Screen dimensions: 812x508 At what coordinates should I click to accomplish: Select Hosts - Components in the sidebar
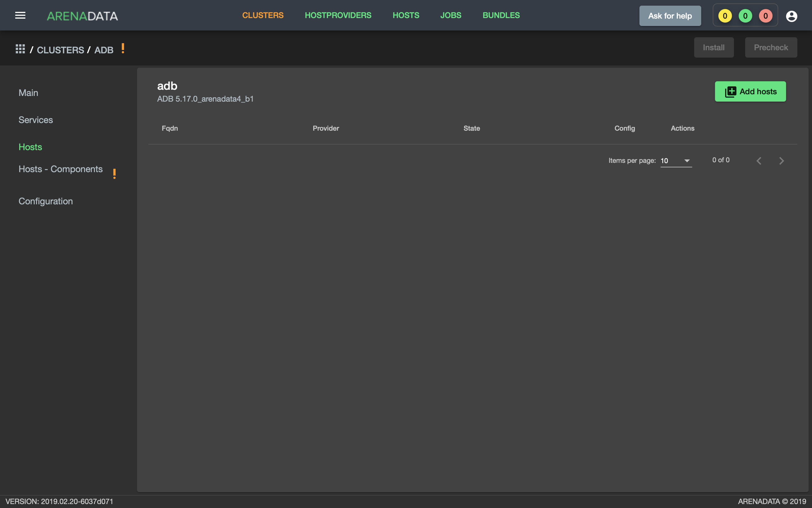(60, 169)
